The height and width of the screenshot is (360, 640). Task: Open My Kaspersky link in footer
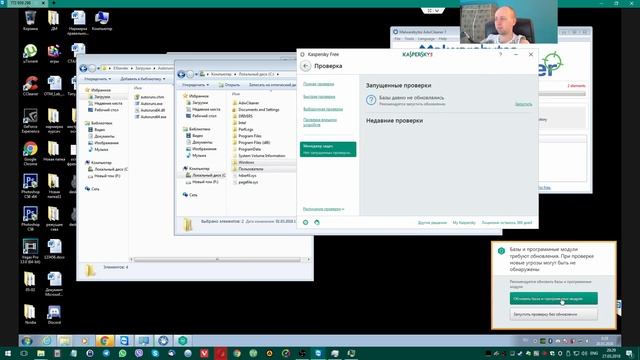464,223
